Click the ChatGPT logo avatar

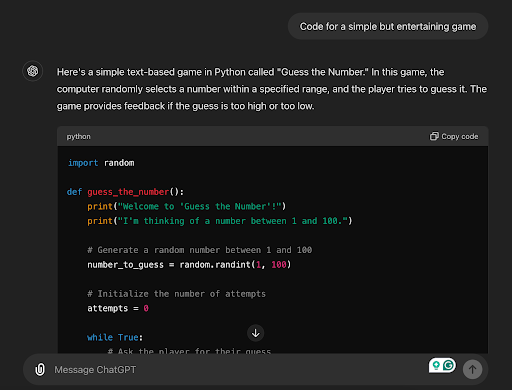(x=33, y=71)
